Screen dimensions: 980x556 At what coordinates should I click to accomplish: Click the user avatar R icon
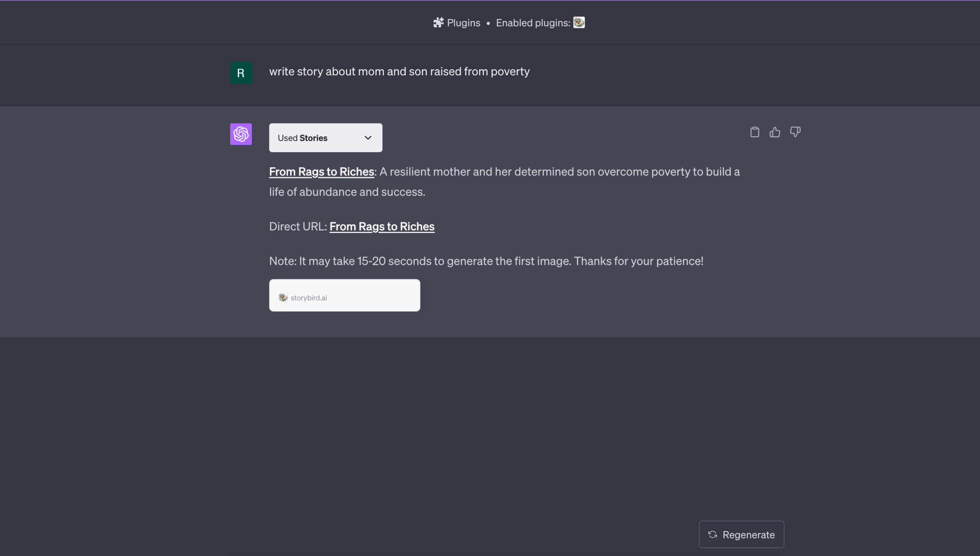(x=240, y=72)
